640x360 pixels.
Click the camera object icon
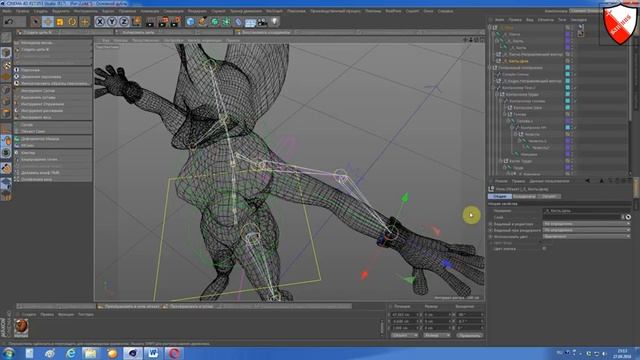coord(262,21)
